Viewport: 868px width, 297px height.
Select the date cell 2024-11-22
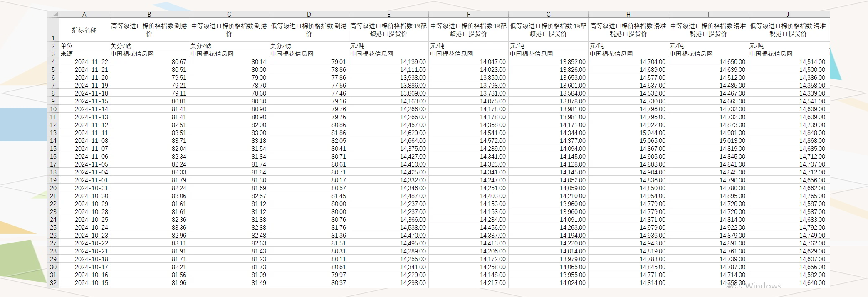coord(84,62)
